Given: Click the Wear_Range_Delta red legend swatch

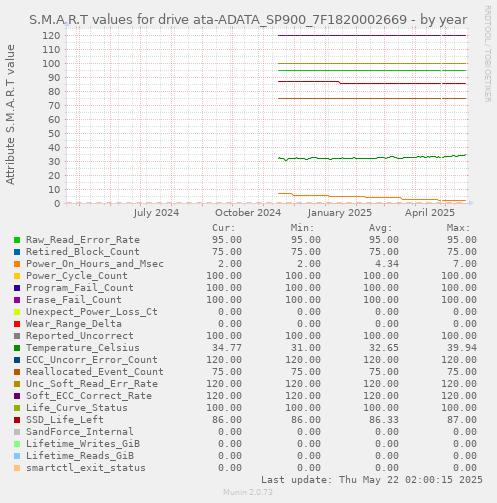Looking at the screenshot, I should (x=17, y=324).
